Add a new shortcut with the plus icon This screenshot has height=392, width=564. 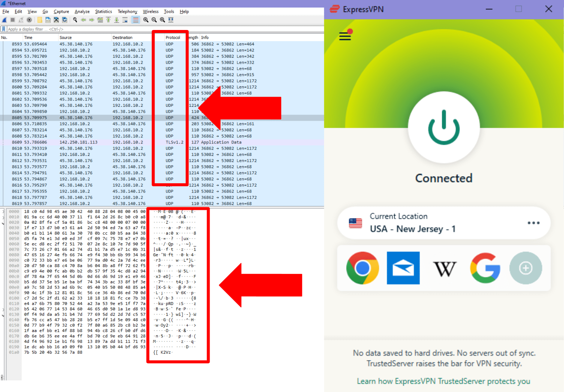[526, 268]
